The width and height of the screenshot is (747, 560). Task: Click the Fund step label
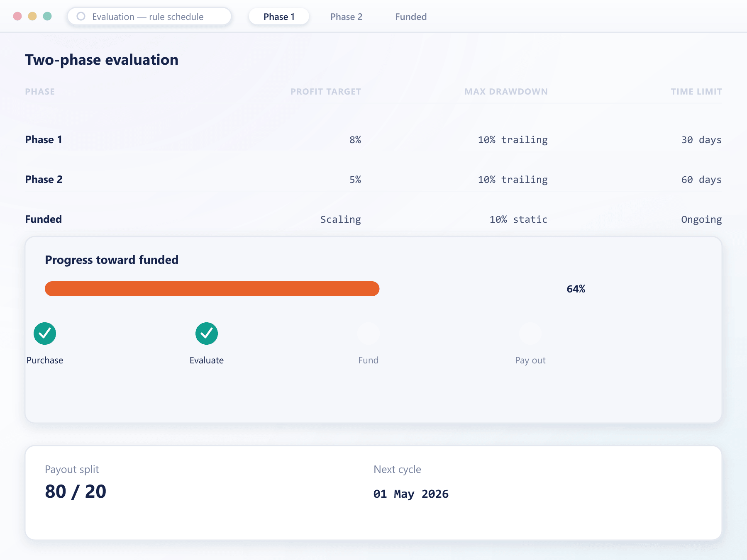[x=369, y=360]
